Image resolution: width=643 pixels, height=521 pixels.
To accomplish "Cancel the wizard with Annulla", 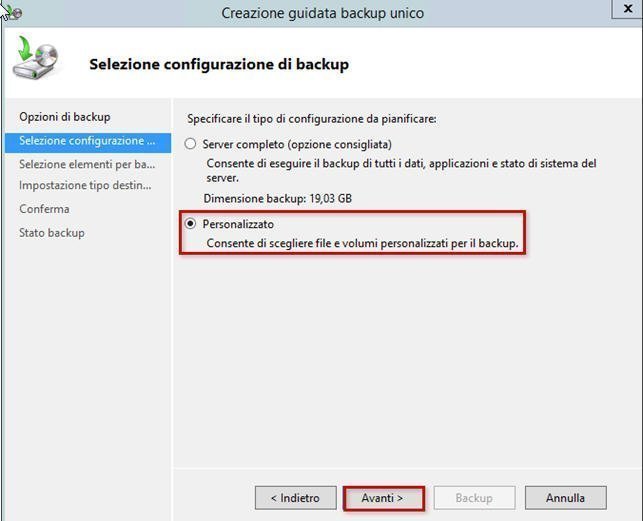I will [565, 497].
